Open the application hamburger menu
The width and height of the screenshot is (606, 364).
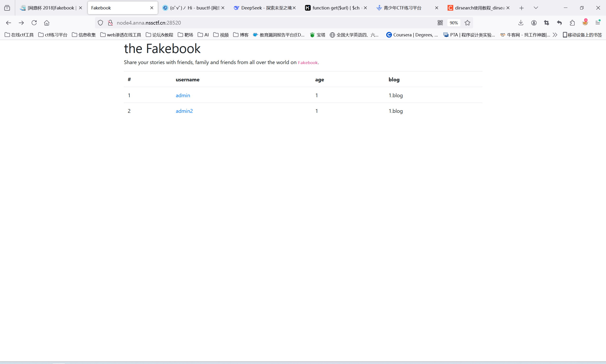[598, 23]
